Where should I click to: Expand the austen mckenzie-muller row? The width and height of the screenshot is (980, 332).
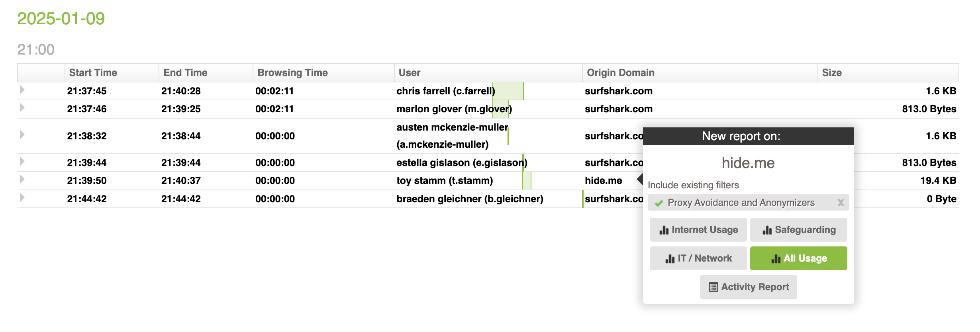[x=22, y=135]
